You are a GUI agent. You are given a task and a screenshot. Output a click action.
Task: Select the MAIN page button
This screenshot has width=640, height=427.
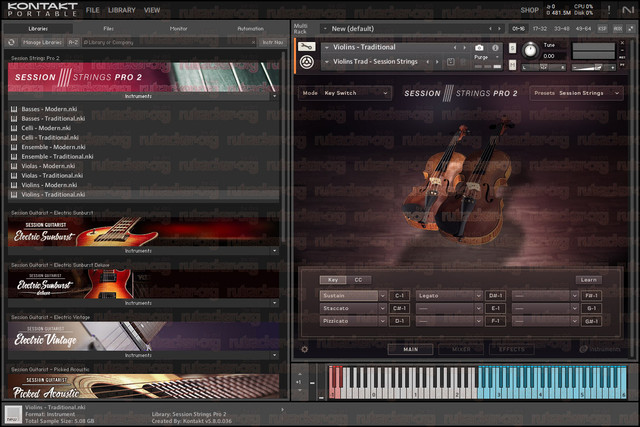(410, 349)
